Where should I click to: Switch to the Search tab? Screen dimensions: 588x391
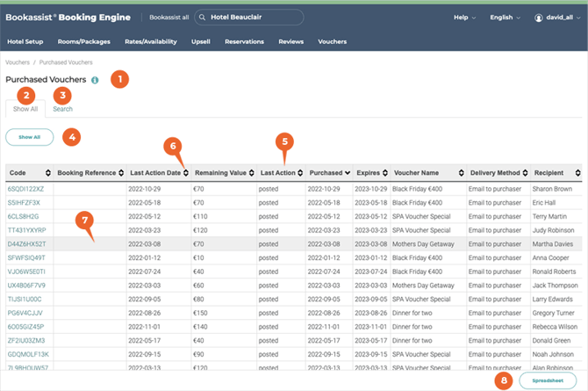(x=62, y=109)
